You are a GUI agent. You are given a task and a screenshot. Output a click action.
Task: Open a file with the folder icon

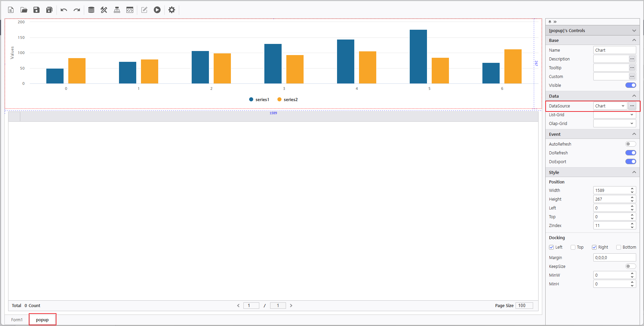24,10
